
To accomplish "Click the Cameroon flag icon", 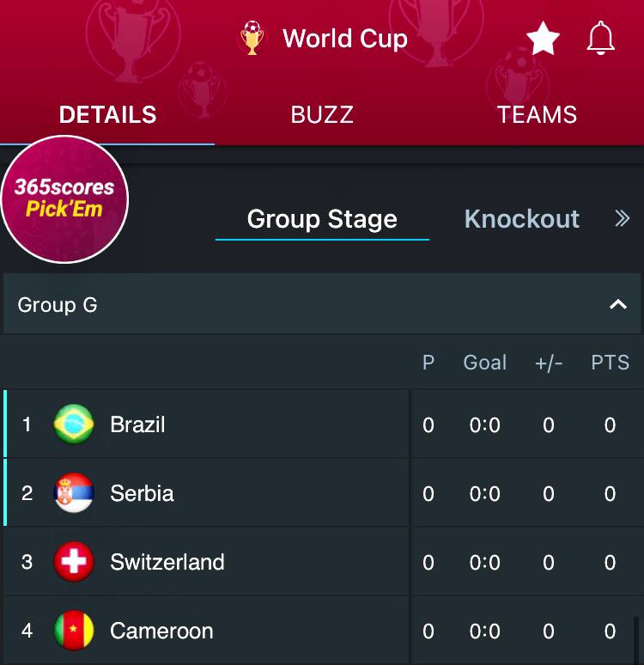I will tap(74, 631).
